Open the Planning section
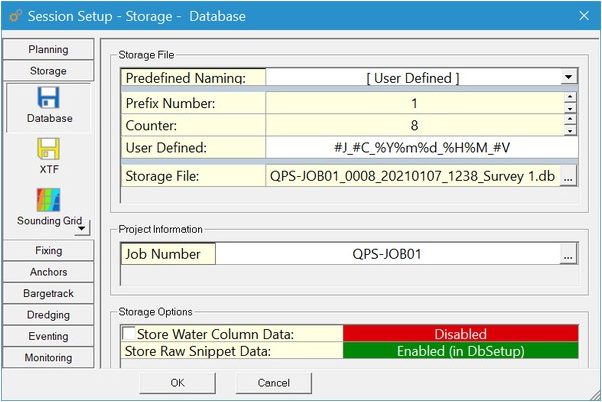Viewport: 602px width, 402px height. click(48, 50)
